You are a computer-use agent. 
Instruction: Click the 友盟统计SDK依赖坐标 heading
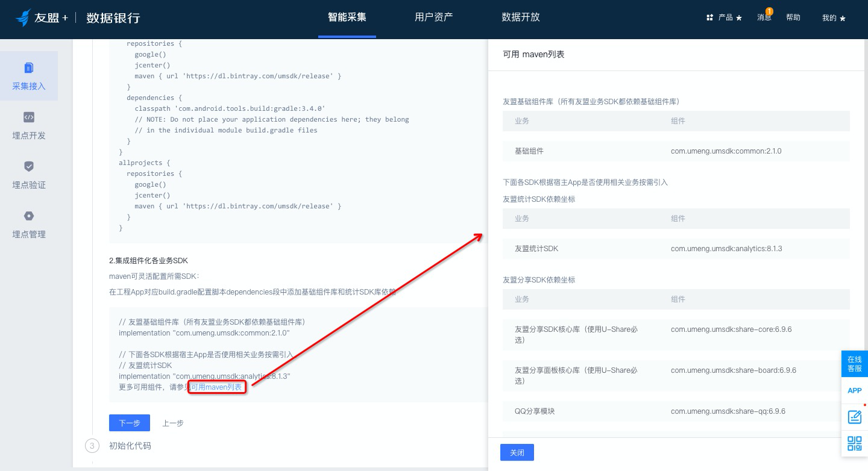(x=539, y=199)
